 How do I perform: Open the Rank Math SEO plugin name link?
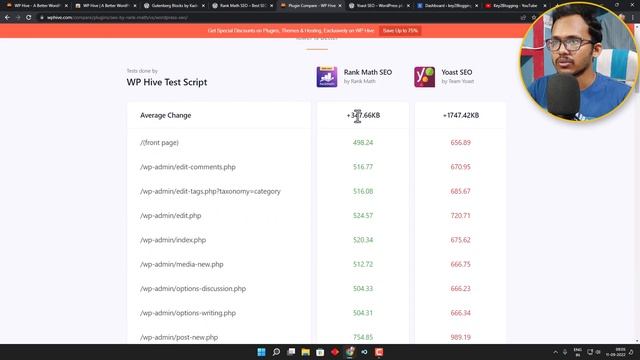pyautogui.click(x=368, y=72)
